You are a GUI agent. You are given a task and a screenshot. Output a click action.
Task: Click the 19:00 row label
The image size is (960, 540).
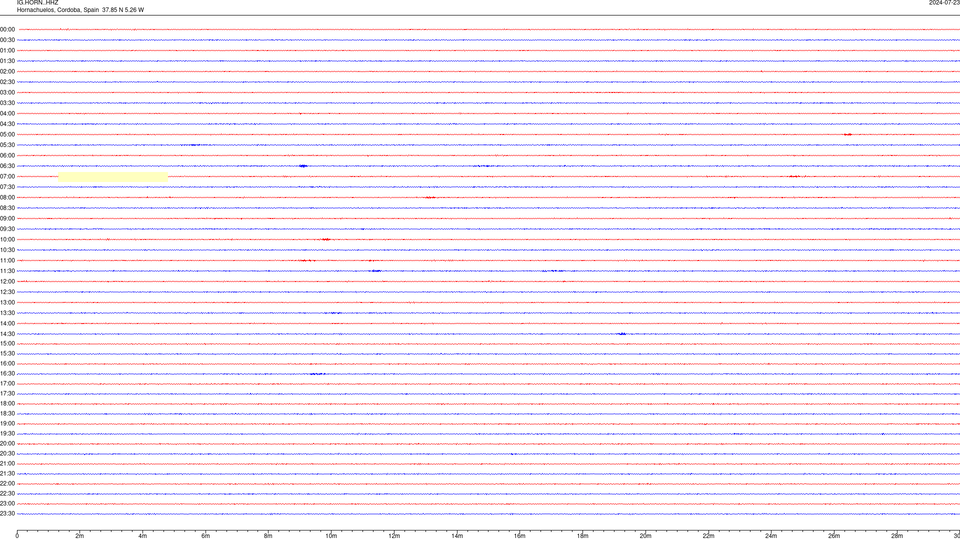(x=7, y=424)
